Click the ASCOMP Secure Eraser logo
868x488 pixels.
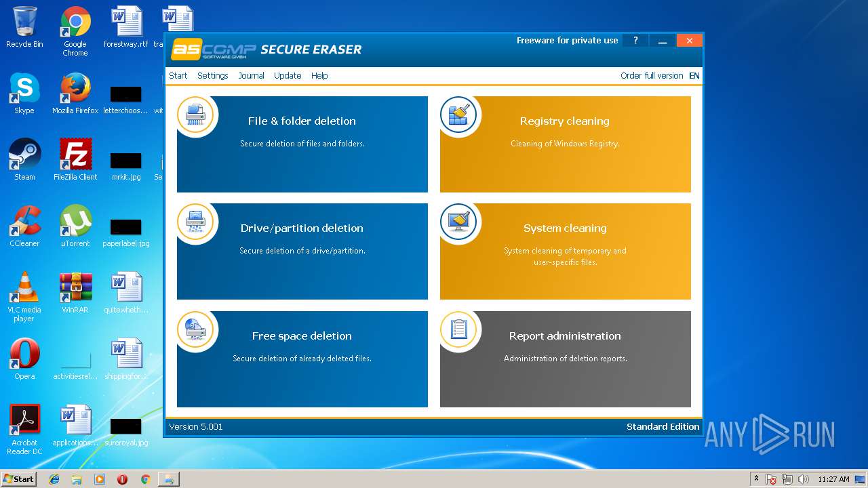pos(267,49)
